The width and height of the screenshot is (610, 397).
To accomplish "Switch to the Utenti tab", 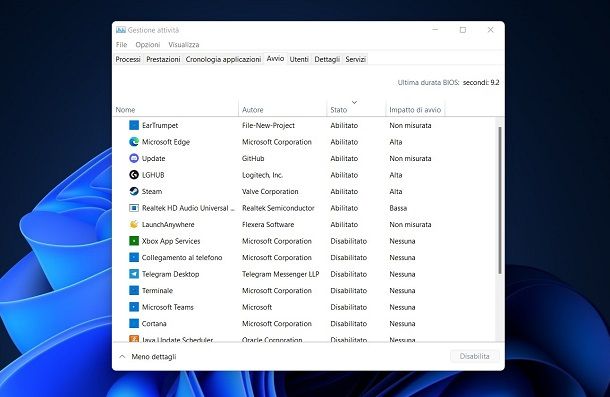I will [x=299, y=59].
